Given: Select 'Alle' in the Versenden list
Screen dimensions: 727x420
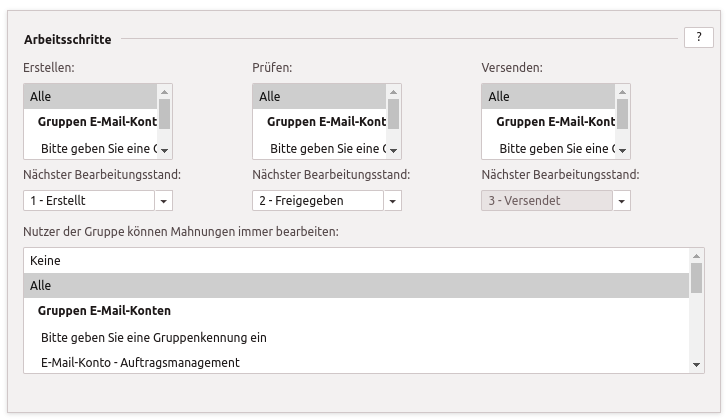Looking at the screenshot, I should 548,97.
